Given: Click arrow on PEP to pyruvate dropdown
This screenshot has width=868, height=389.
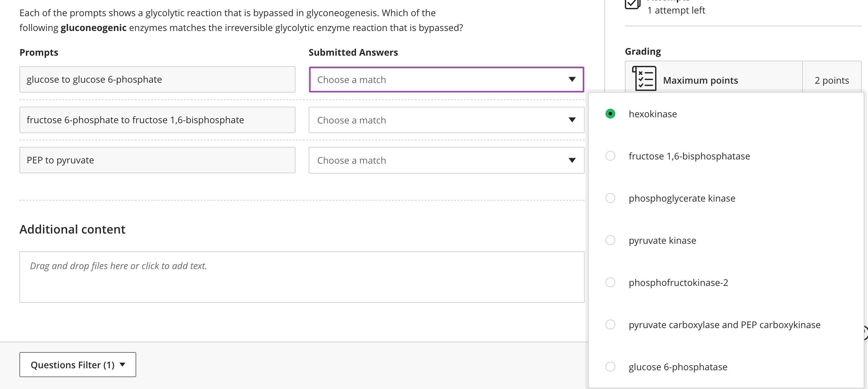Looking at the screenshot, I should point(572,160).
